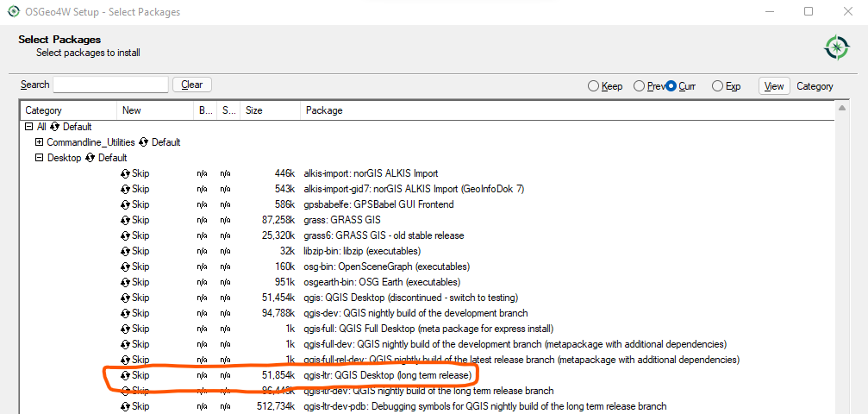868x414 pixels.
Task: Click the View button
Action: [774, 86]
